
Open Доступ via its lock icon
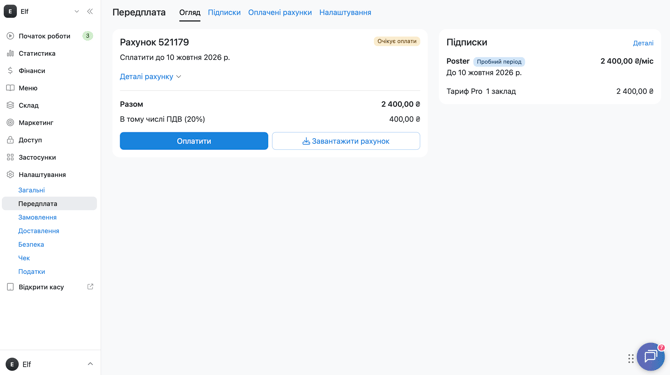tap(10, 140)
